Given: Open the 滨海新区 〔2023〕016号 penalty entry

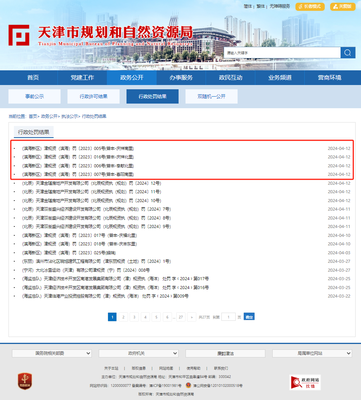Looking at the screenshot, I should click(78, 157).
